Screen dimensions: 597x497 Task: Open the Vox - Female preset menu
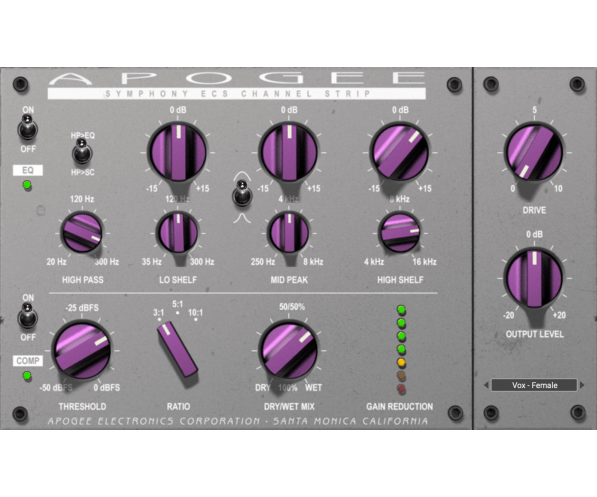coord(534,385)
